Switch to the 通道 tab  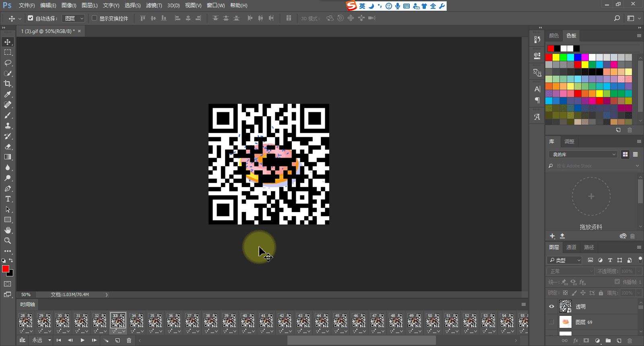click(x=571, y=247)
